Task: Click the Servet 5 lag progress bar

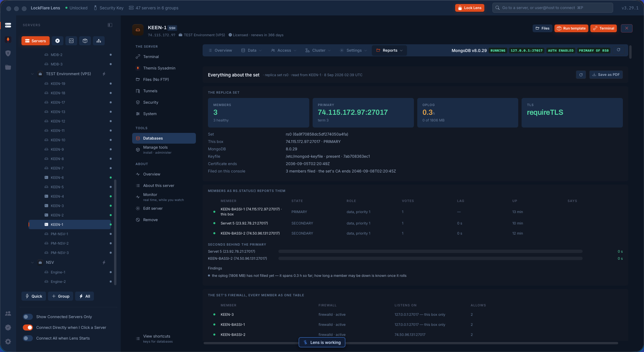Action: click(x=430, y=251)
